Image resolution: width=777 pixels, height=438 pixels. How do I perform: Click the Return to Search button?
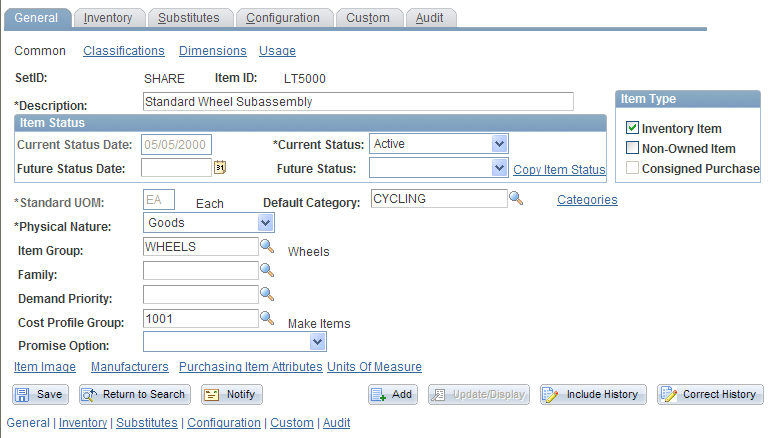point(135,394)
